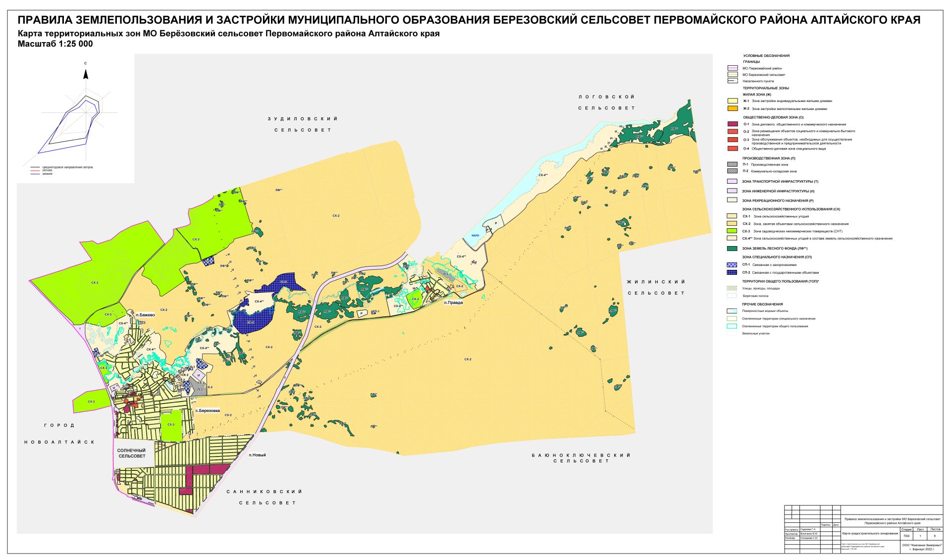Click the ПРОЧИЕ ОБОЗНАЧЕНИЯ heading

click(x=762, y=305)
